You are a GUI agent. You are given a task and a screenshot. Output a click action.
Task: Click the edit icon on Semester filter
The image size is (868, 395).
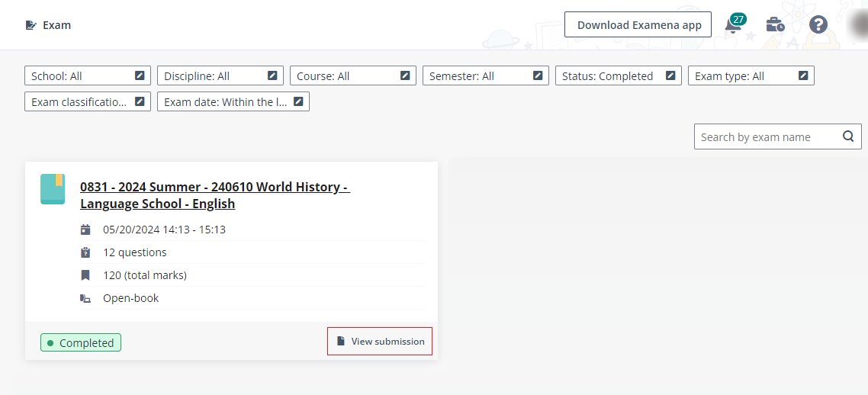(538, 75)
